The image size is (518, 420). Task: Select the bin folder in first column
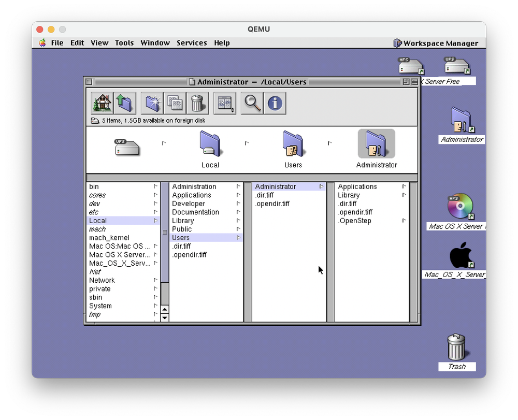(x=123, y=186)
